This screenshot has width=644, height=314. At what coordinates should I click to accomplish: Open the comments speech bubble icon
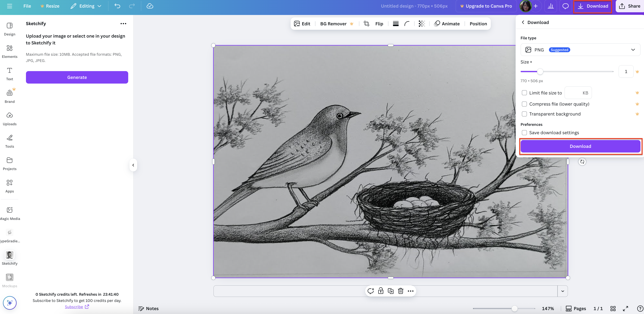565,6
